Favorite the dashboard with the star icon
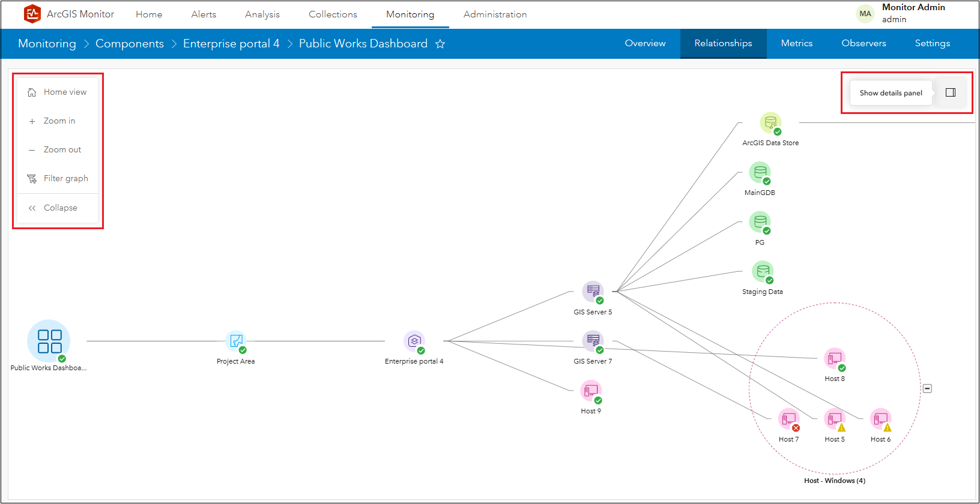980x504 pixels. click(x=440, y=44)
